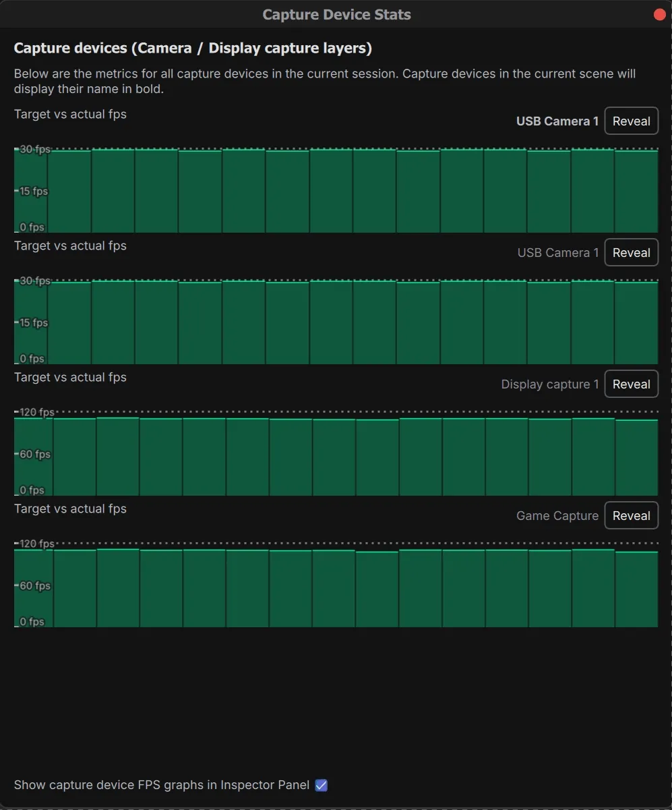The image size is (672, 810).
Task: Click the Game Capture label
Action: click(x=557, y=516)
